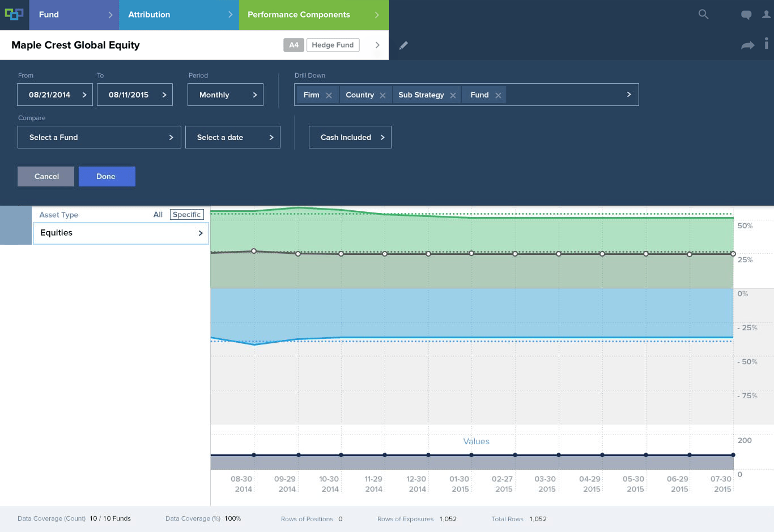Open the Performance Components tab
The width and height of the screenshot is (774, 532).
tap(314, 15)
